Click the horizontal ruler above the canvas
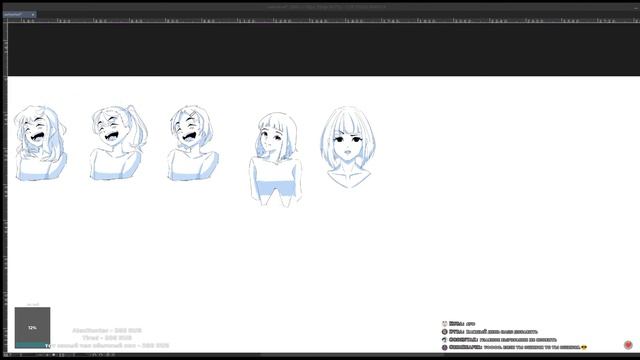This screenshot has height=360, width=640. tap(323, 20)
